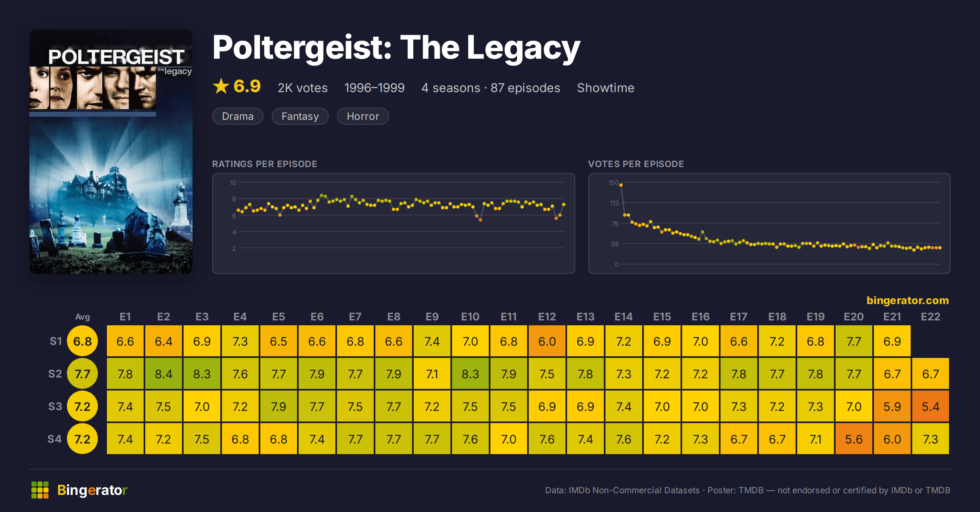Click the Horror genre tag

[363, 116]
